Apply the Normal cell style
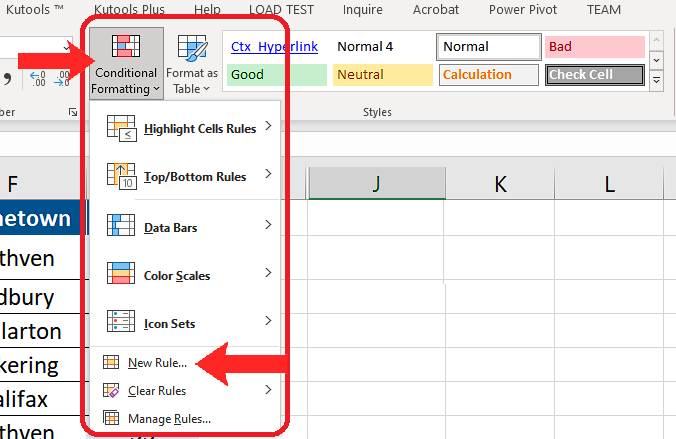Image resolution: width=676 pixels, height=439 pixels. pyautogui.click(x=489, y=47)
